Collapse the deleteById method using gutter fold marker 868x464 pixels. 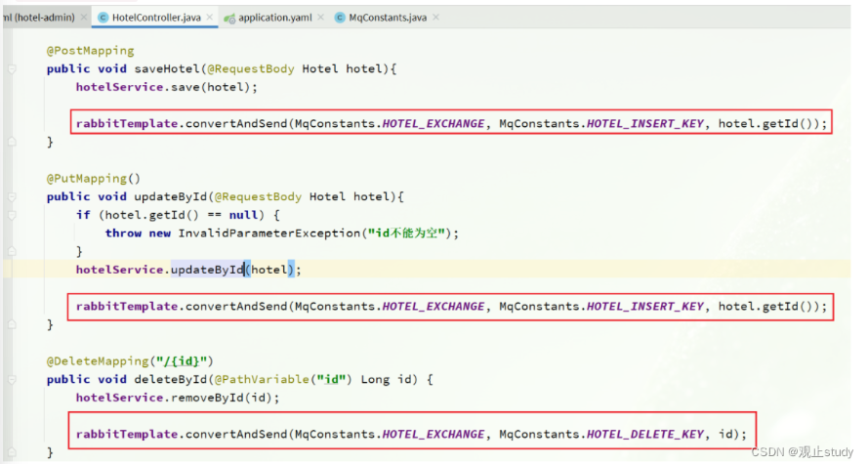12,380
